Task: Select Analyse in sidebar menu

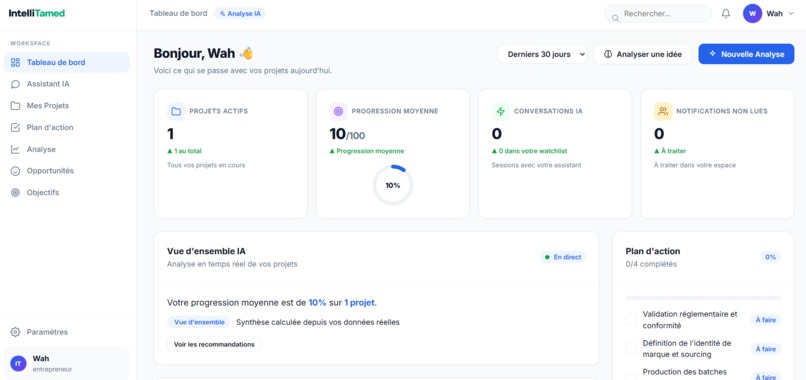Action: coord(67,149)
